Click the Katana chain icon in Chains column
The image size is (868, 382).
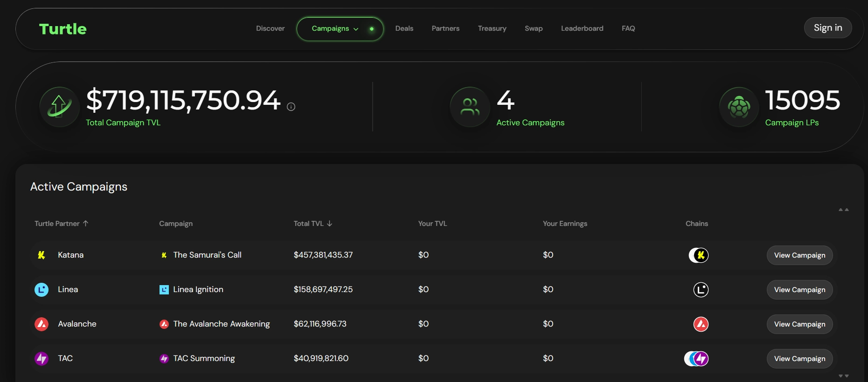(x=701, y=255)
